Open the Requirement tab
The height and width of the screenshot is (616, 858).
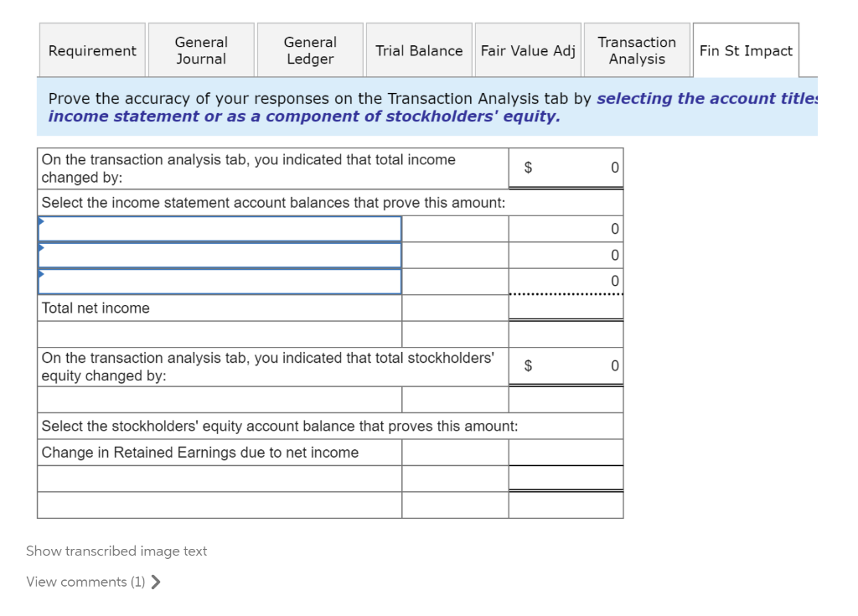click(x=92, y=50)
